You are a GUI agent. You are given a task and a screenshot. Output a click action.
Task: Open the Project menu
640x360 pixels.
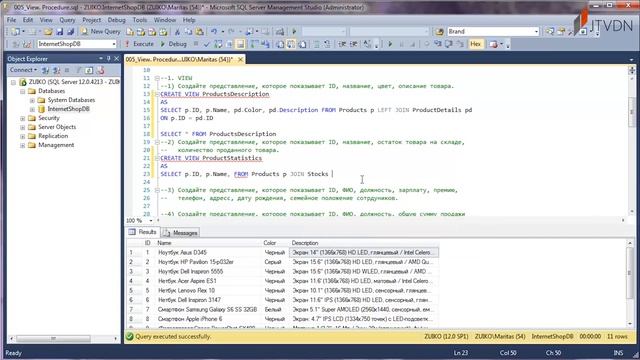point(91,20)
